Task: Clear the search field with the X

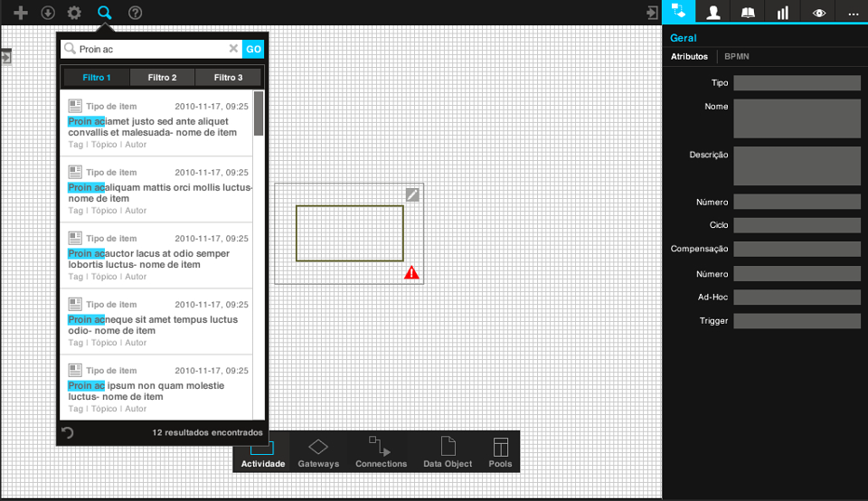Action: click(233, 49)
